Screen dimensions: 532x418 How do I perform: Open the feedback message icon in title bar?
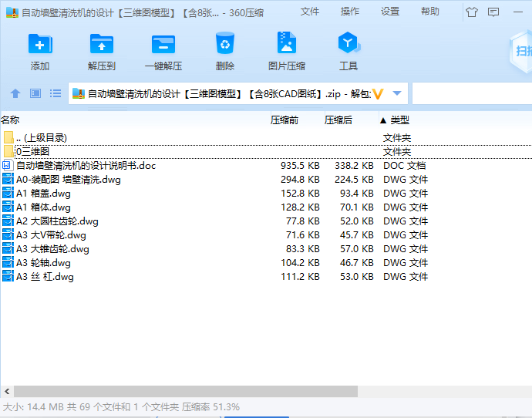point(493,12)
